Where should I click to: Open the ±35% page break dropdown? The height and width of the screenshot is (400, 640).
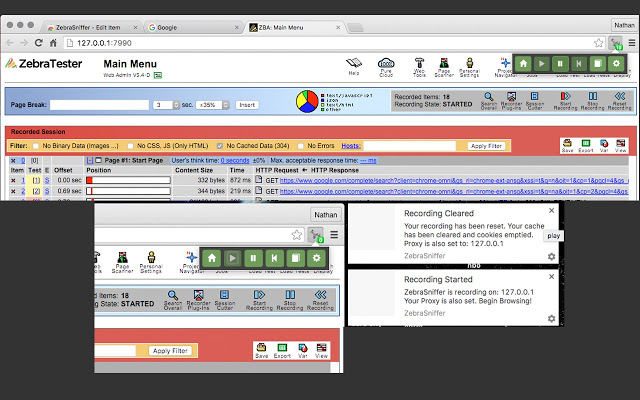point(212,105)
